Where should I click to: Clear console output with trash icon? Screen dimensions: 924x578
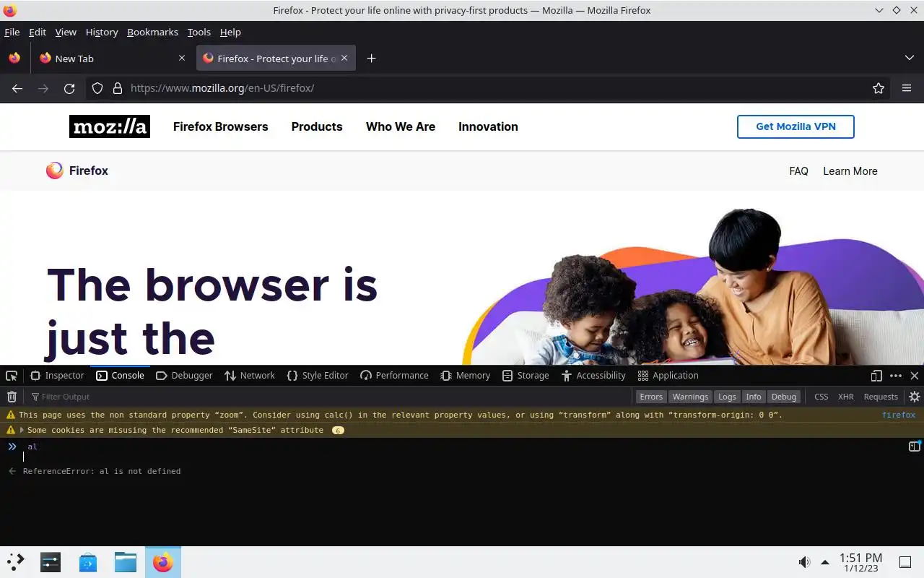tap(12, 397)
